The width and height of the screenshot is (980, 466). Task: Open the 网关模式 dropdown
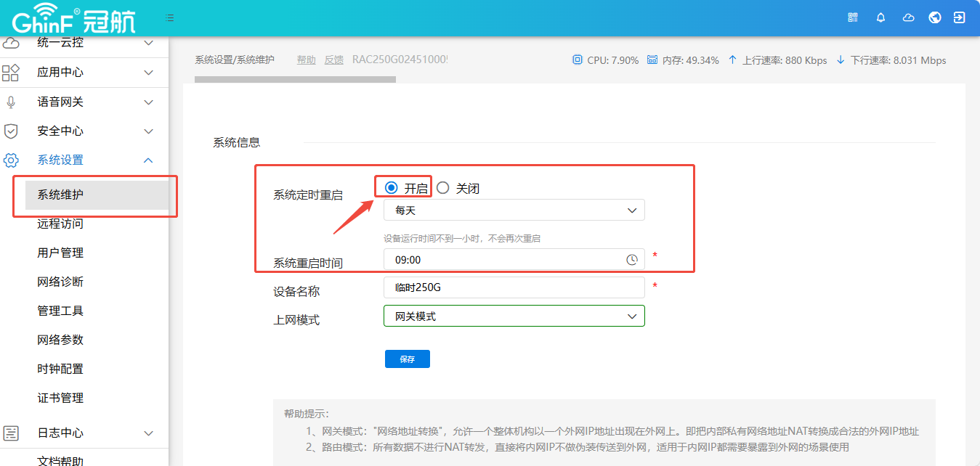[x=514, y=316]
